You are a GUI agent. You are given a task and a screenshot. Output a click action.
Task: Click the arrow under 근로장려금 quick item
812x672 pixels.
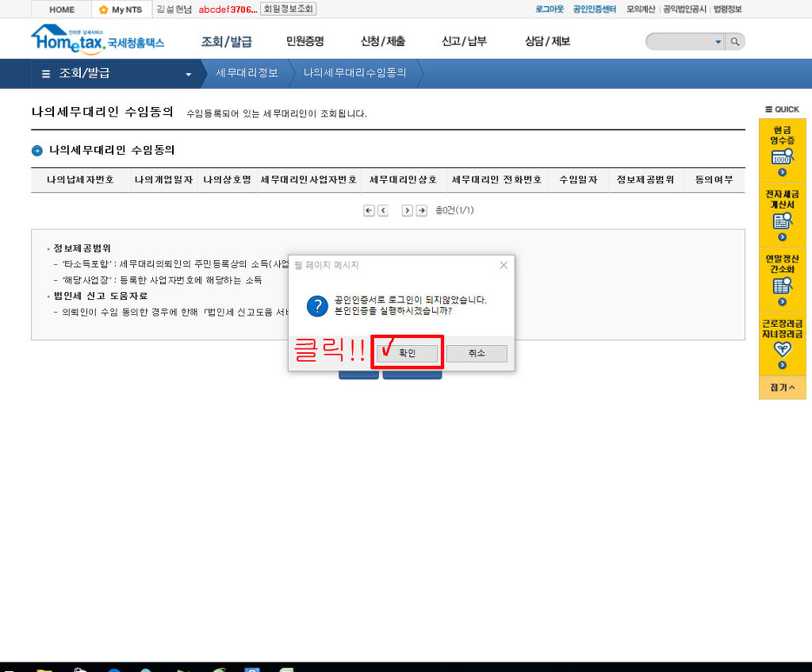(x=783, y=365)
